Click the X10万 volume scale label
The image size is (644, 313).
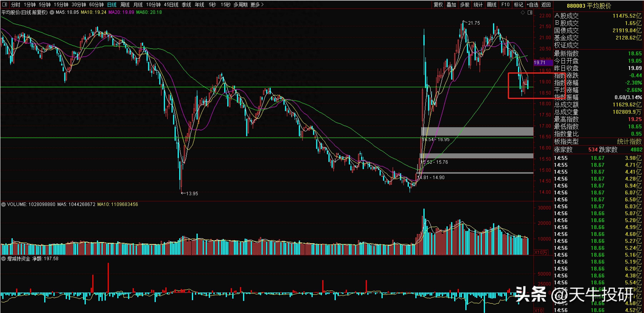click(x=541, y=252)
